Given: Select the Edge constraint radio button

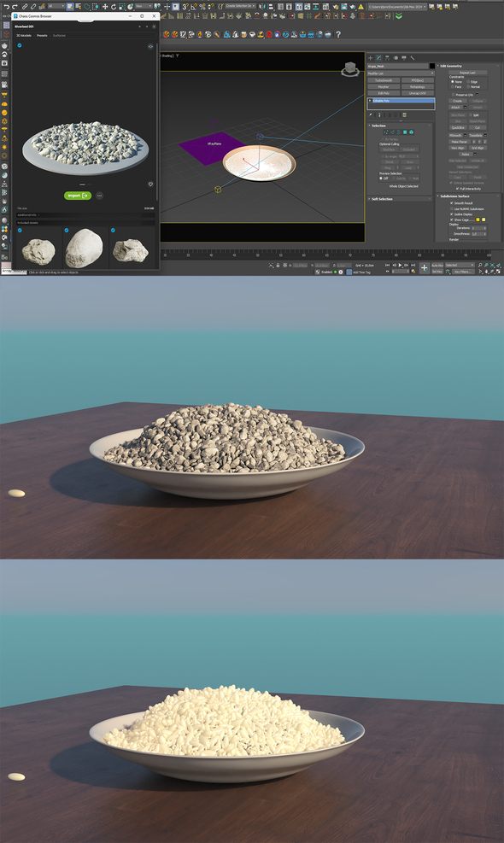Looking at the screenshot, I should (468, 82).
